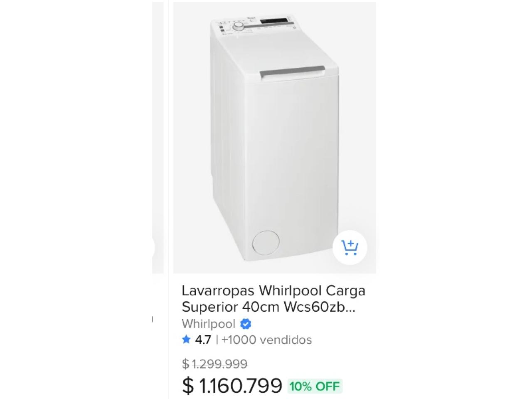The width and height of the screenshot is (532, 399).
Task: Click the current price $1.160.799
Action: pyautogui.click(x=232, y=386)
